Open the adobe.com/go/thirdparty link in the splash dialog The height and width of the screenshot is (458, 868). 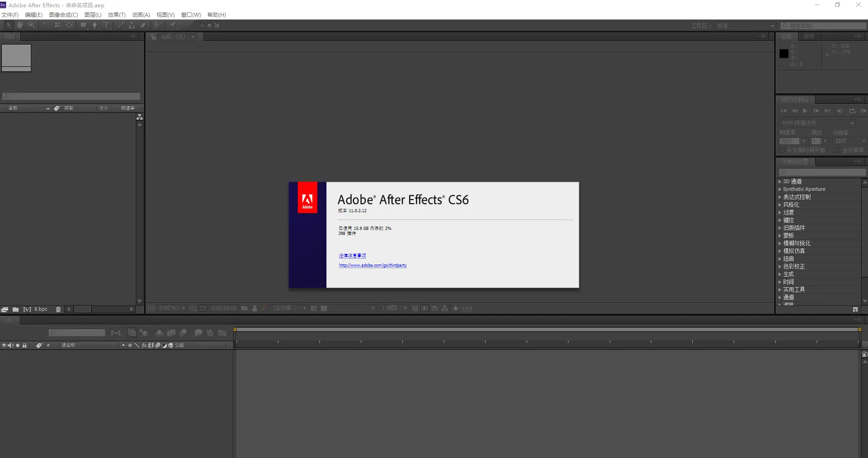tap(372, 265)
